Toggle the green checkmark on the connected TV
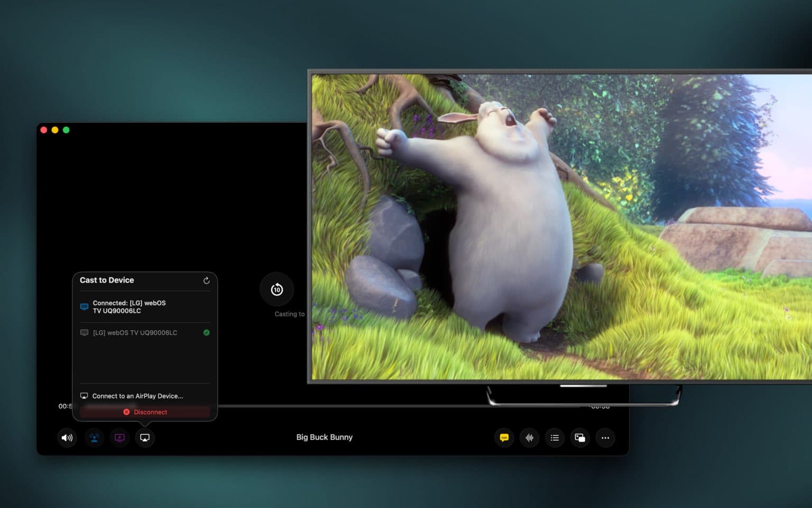 (x=207, y=332)
